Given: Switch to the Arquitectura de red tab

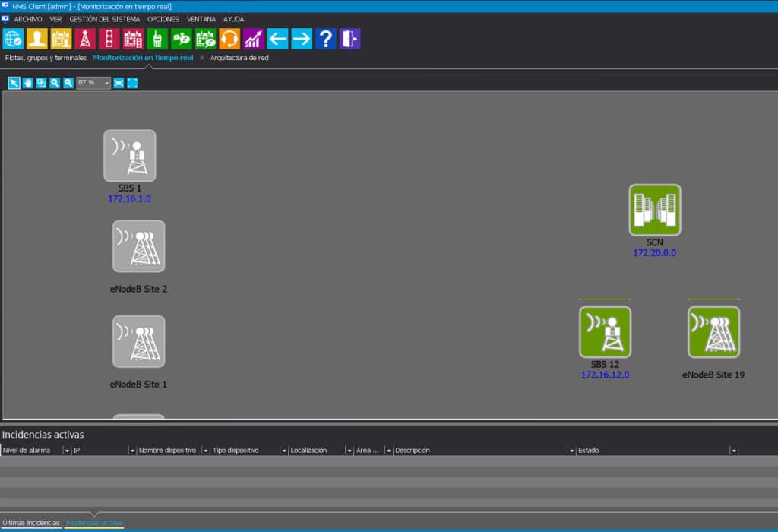Looking at the screenshot, I should point(239,58).
